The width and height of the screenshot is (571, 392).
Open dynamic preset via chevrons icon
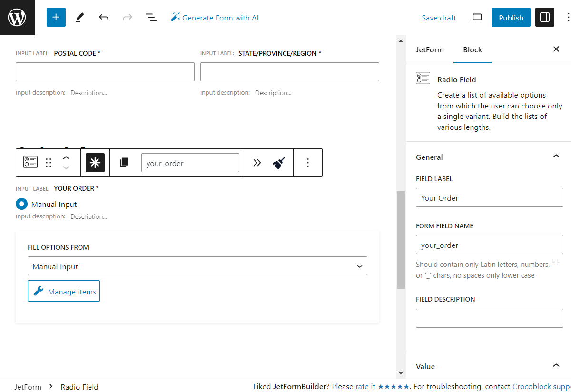click(x=257, y=162)
